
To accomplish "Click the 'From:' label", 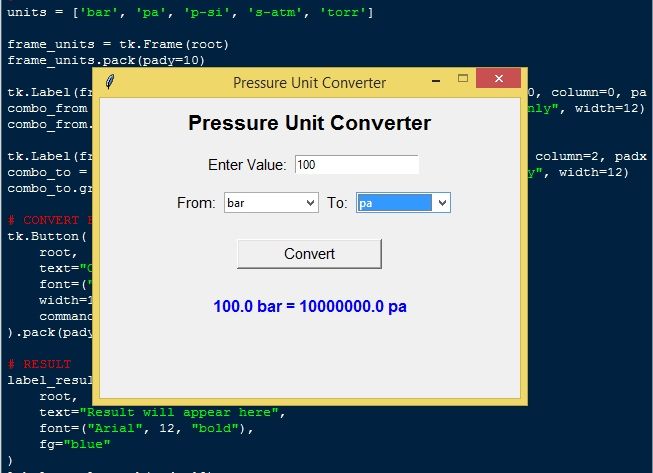I will click(x=196, y=203).
